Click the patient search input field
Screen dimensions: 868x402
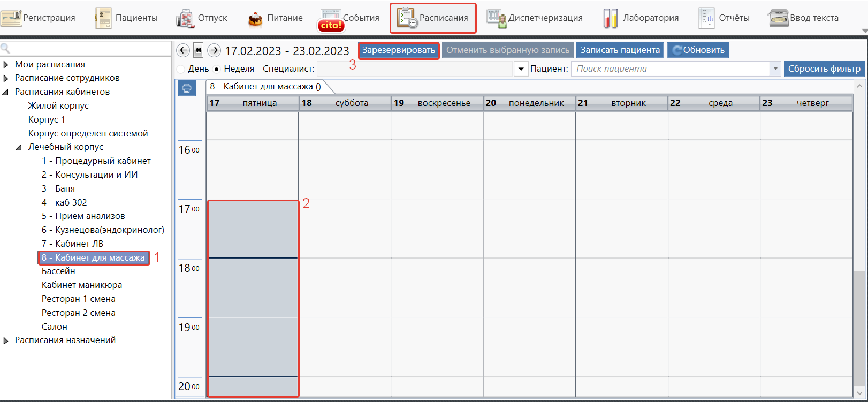click(x=669, y=69)
